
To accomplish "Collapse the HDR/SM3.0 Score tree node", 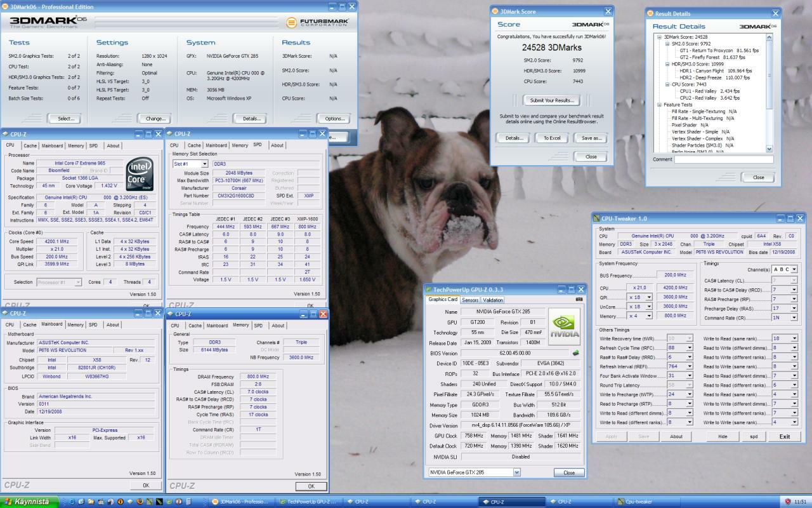I will pos(667,64).
